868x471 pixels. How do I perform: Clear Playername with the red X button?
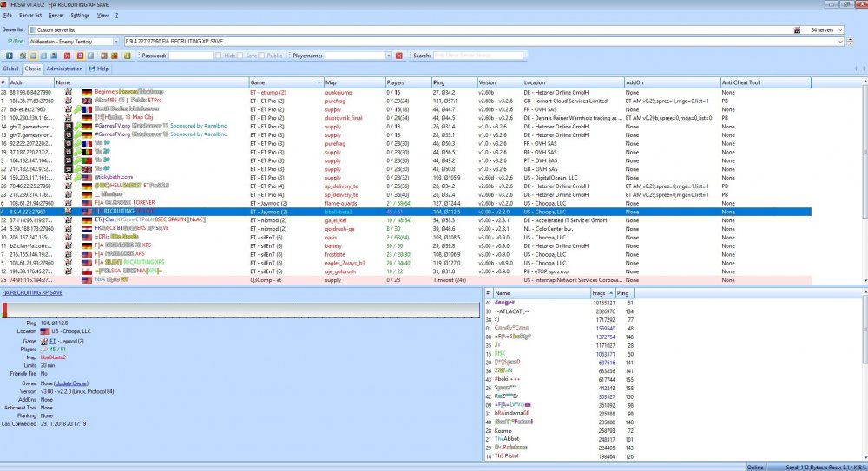click(x=398, y=56)
